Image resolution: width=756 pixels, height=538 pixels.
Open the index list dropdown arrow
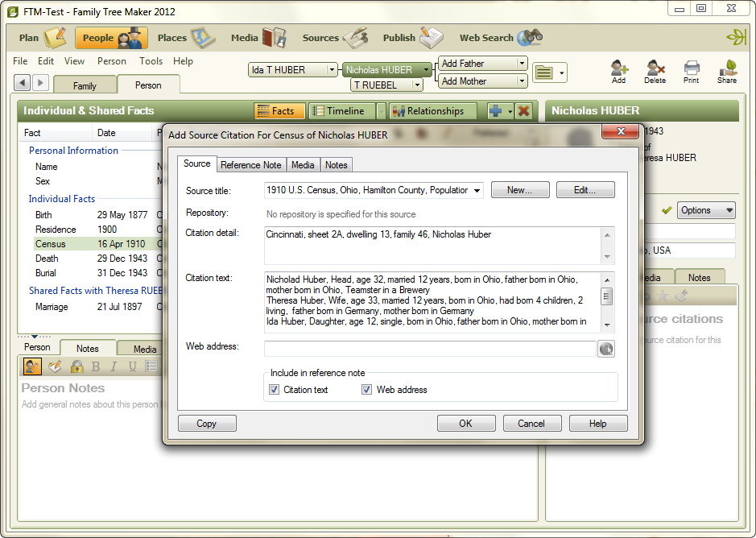point(561,73)
